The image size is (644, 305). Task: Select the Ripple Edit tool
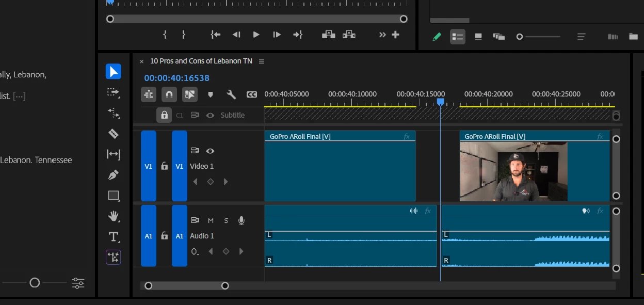point(114,113)
